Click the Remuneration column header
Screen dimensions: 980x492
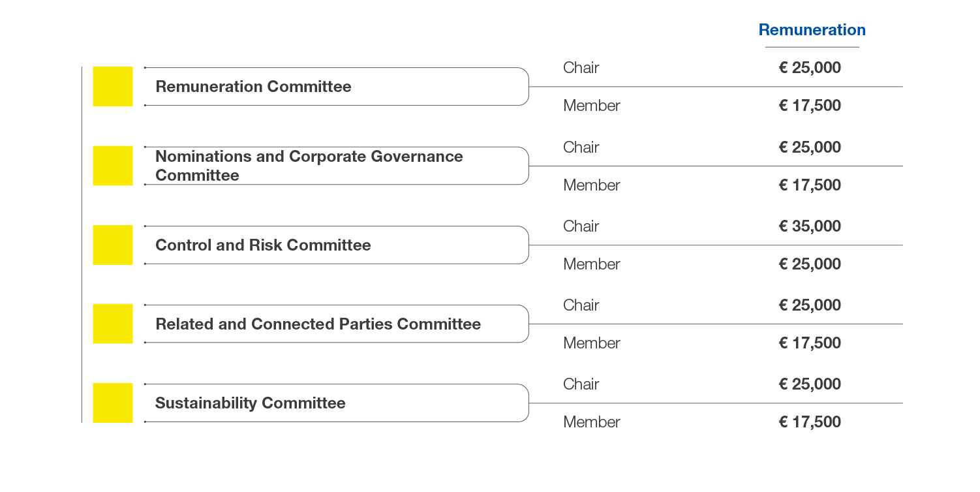pos(812,30)
